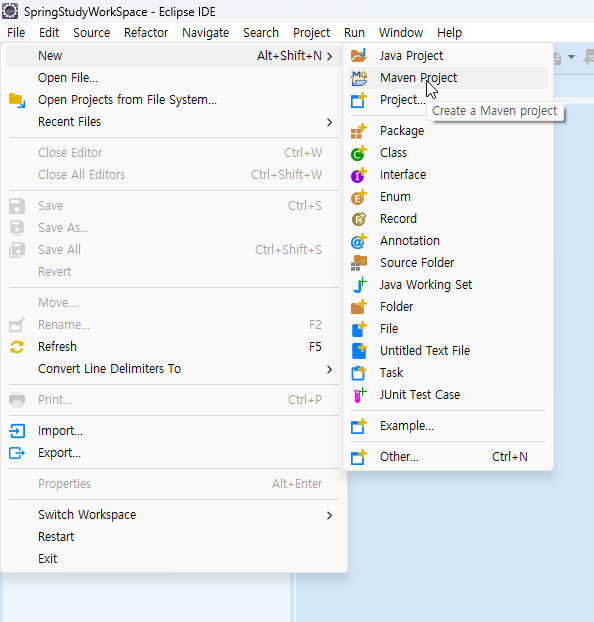Click the Record icon
Screen dimensions: 594x622
[x=359, y=219]
